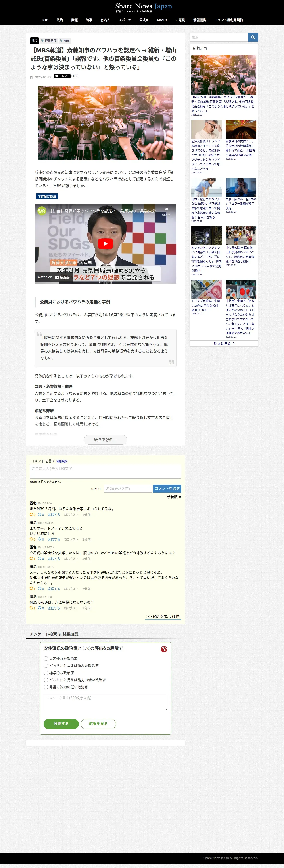Open the 利用規約 link
This screenshot has height=868, width=284.
pos(62,461)
